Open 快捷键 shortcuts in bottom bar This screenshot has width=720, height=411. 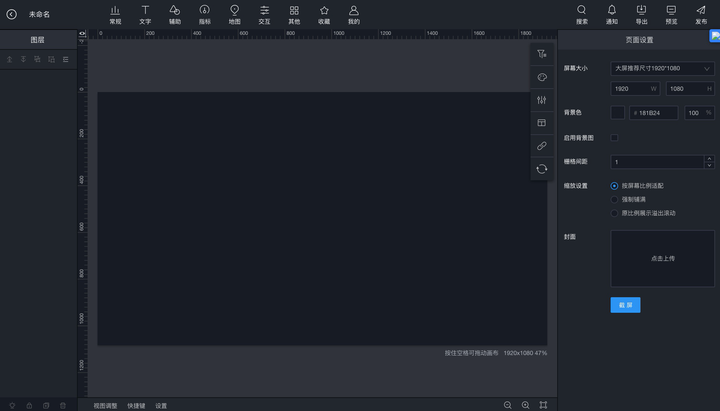point(136,405)
